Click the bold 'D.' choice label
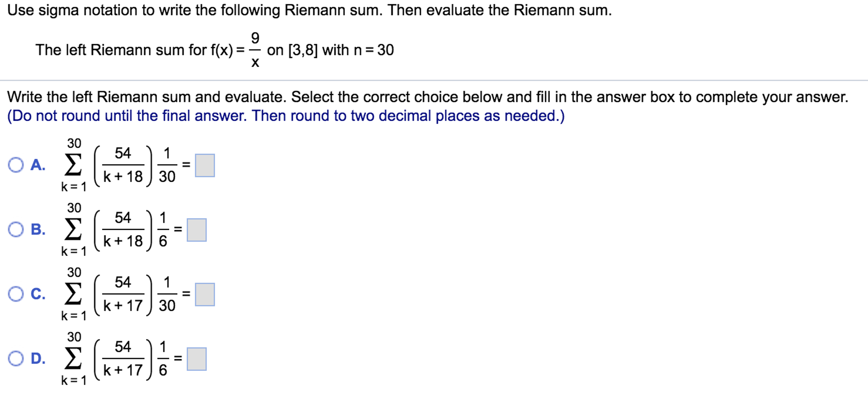The width and height of the screenshot is (868, 406). tap(38, 359)
